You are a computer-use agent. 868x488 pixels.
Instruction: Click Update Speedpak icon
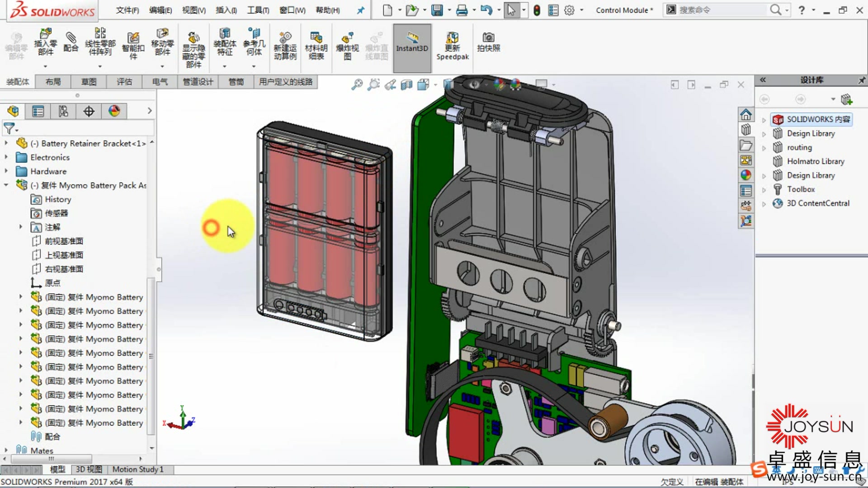453,46
